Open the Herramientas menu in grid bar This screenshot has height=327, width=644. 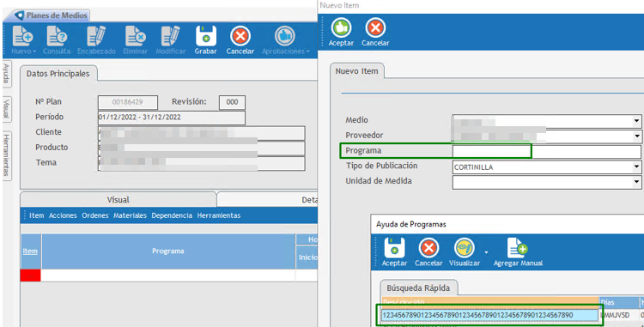[218, 215]
